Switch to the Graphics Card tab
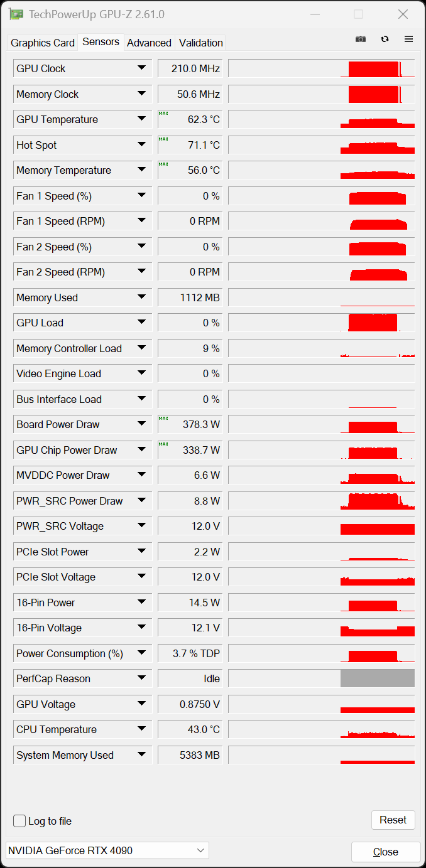This screenshot has height=868, width=426. [x=43, y=43]
